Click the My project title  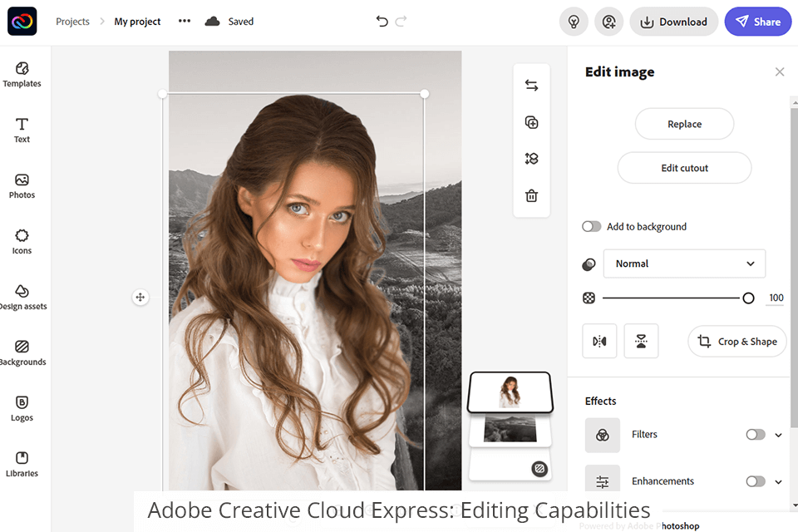point(137,22)
